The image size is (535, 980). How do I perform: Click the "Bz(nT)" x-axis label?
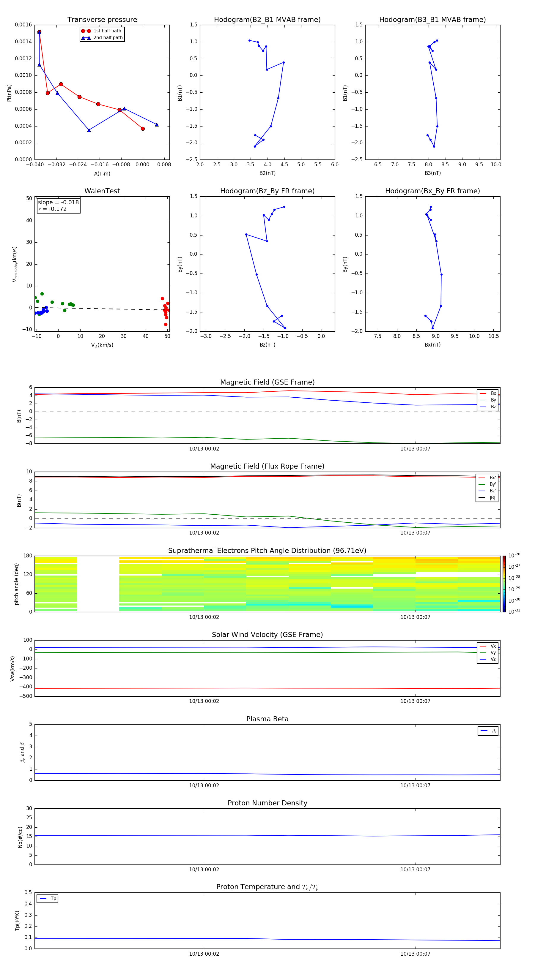267,345
